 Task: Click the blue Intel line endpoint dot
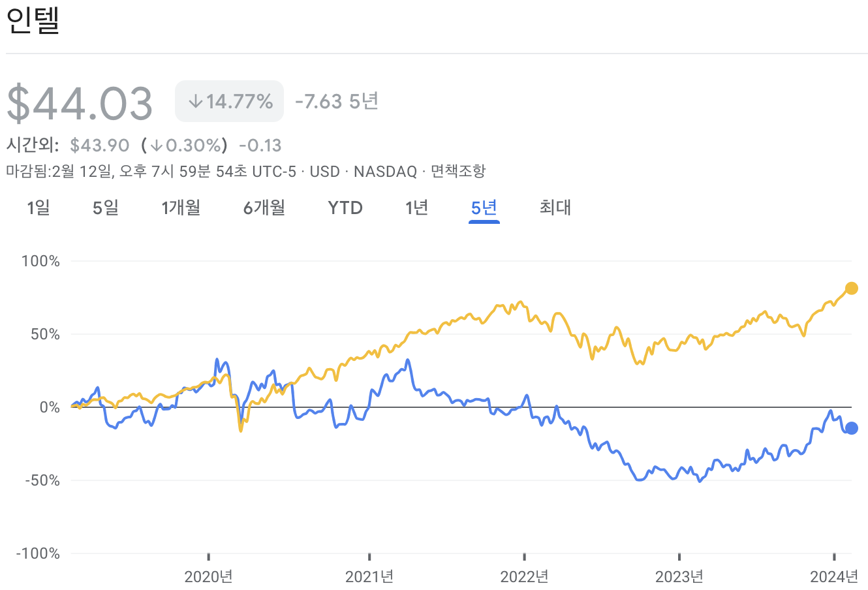coord(852,427)
